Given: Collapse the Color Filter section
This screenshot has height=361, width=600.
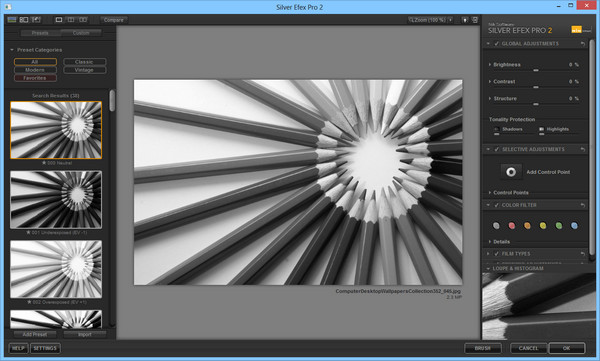Looking at the screenshot, I should click(x=488, y=205).
